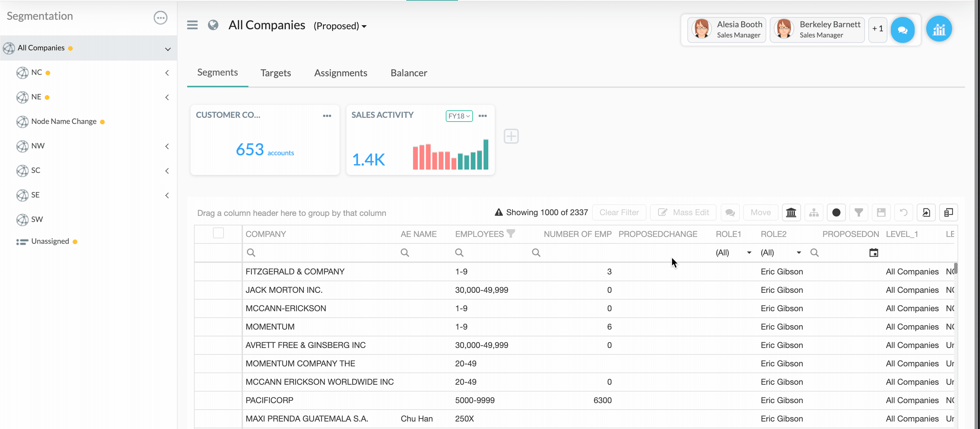Click the +1 more users button
The image size is (980, 429).
[877, 29]
